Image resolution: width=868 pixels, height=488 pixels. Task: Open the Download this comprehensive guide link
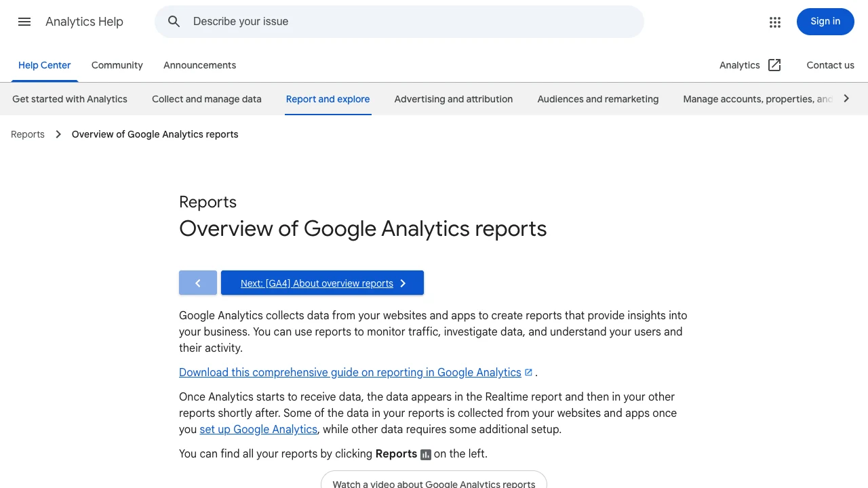click(x=350, y=372)
